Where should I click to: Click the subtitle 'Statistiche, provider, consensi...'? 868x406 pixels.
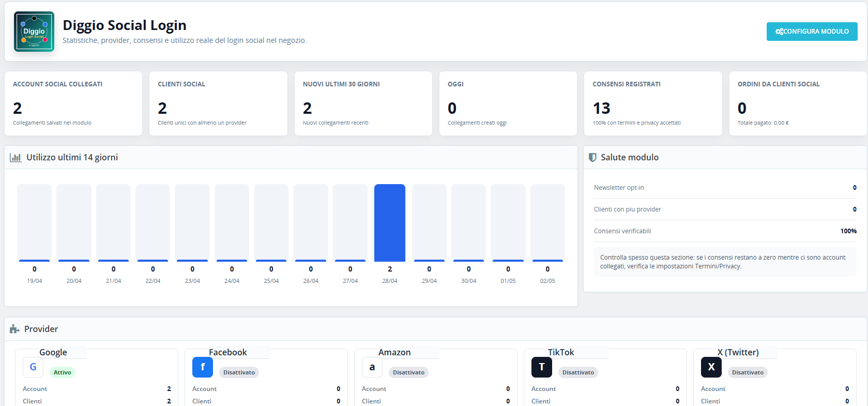click(x=185, y=40)
